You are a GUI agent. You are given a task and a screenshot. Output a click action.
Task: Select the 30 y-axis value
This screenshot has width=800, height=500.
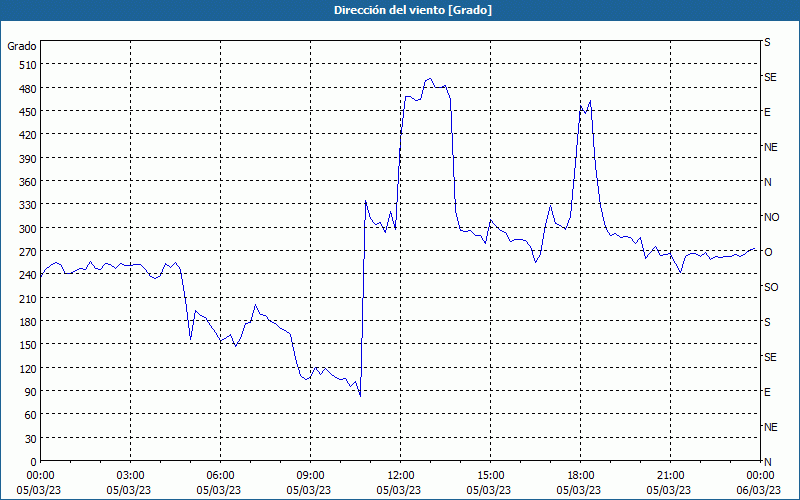pyautogui.click(x=31, y=439)
